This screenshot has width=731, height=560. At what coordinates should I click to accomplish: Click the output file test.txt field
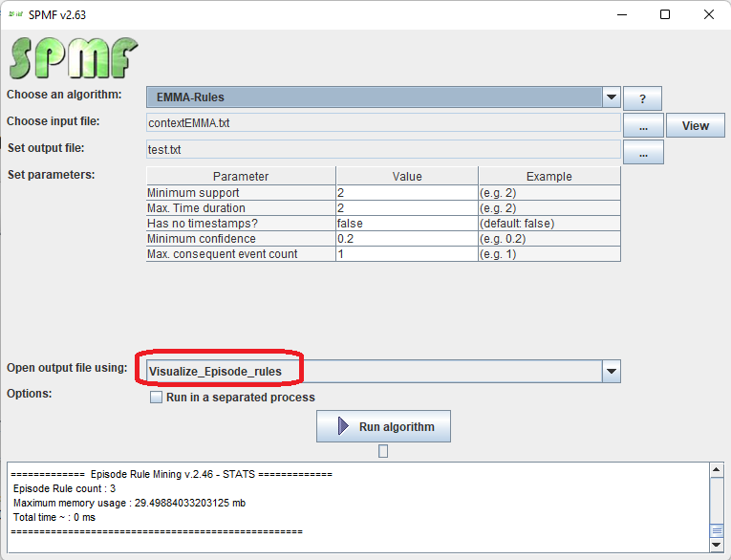point(382,150)
